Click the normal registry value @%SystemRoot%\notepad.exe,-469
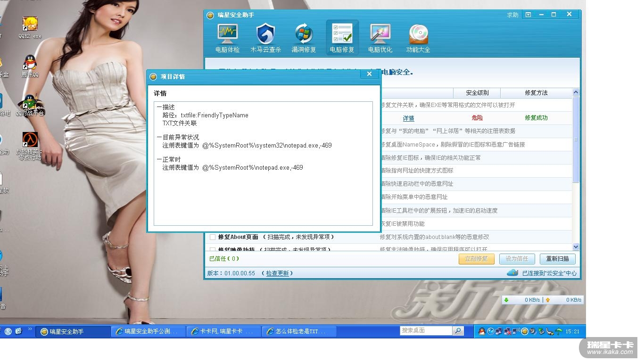This screenshot has width=644, height=362. 253,168
